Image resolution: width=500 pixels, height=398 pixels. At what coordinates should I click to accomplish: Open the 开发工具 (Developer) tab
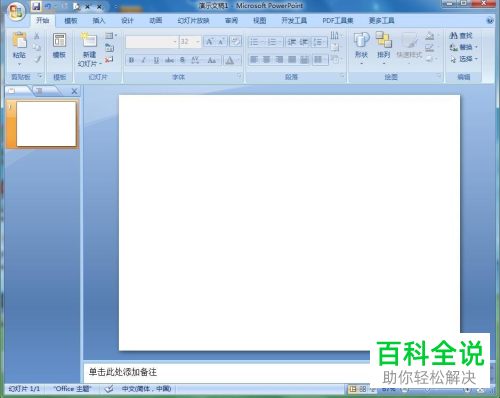tap(294, 21)
